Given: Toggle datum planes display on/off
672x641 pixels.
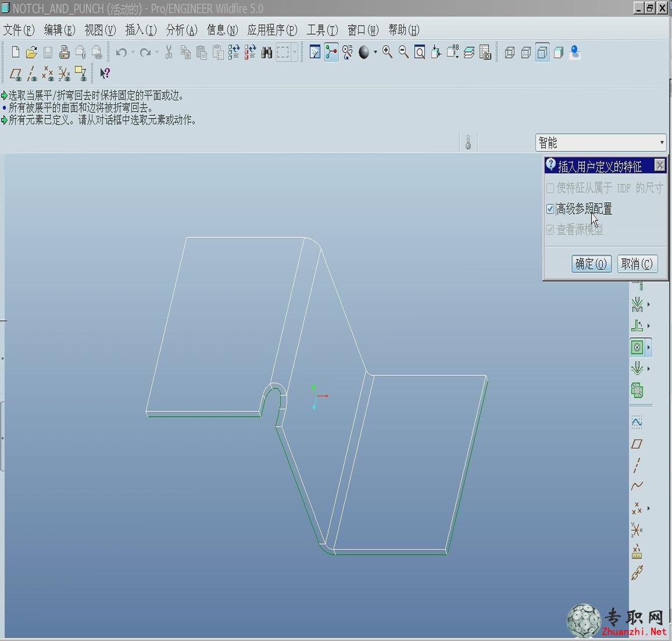Looking at the screenshot, I should [16, 74].
